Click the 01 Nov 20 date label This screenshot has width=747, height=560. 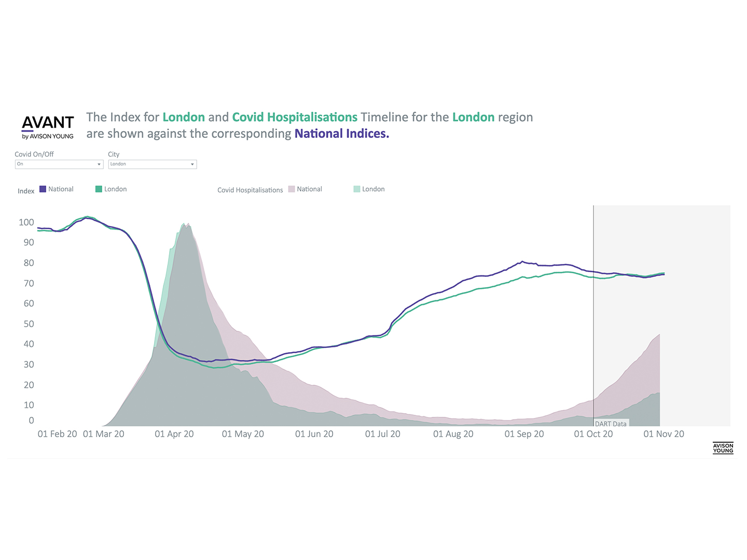pos(663,434)
